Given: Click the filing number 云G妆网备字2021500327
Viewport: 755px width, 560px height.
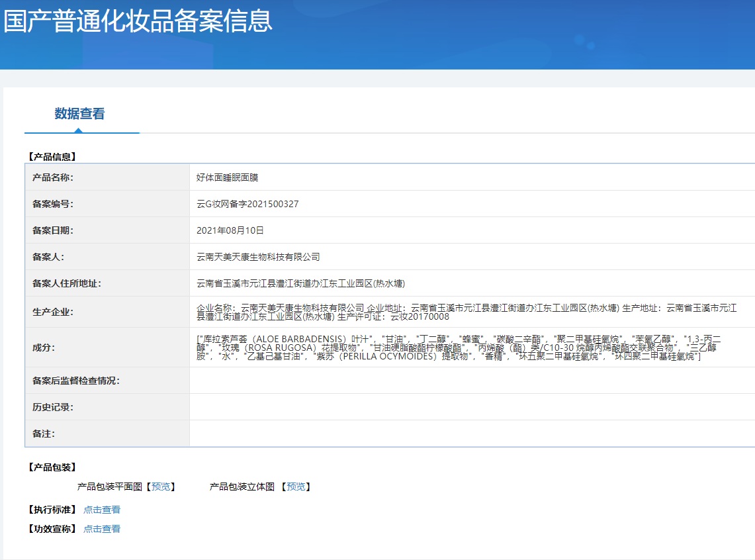Looking at the screenshot, I should point(247,204).
